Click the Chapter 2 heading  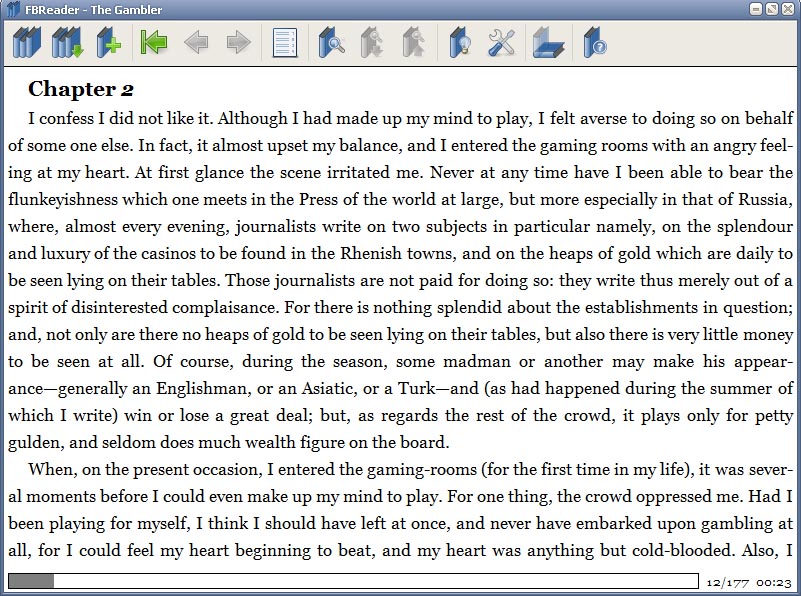[x=81, y=89]
